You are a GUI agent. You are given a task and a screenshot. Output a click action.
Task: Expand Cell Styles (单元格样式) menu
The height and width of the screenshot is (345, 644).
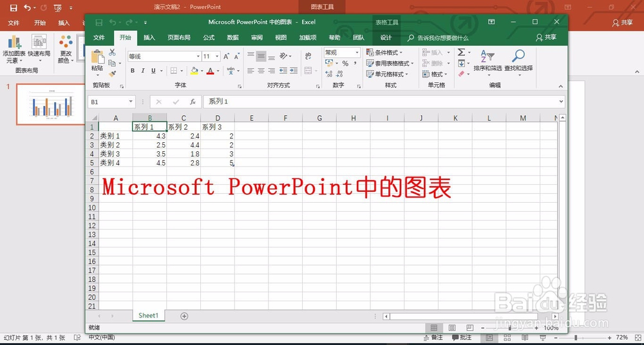[x=386, y=74]
